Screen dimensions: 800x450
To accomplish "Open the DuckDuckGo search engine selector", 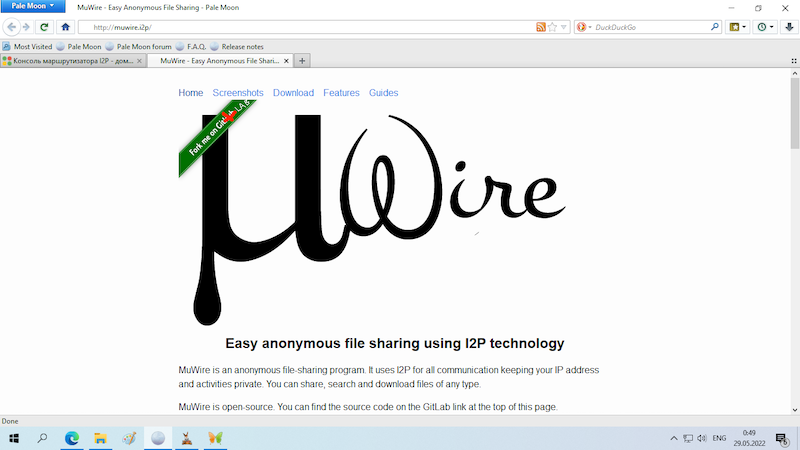I will click(583, 27).
